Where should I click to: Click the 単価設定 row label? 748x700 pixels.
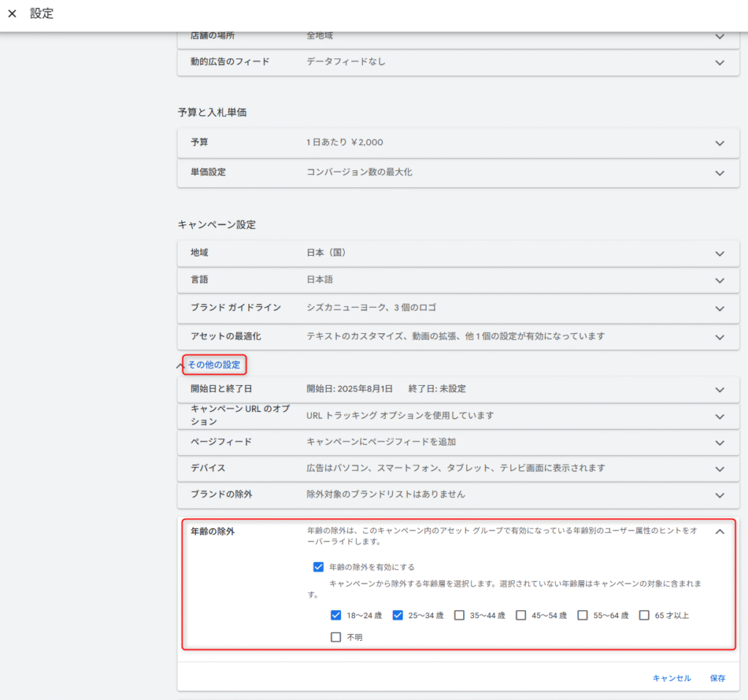click(208, 172)
